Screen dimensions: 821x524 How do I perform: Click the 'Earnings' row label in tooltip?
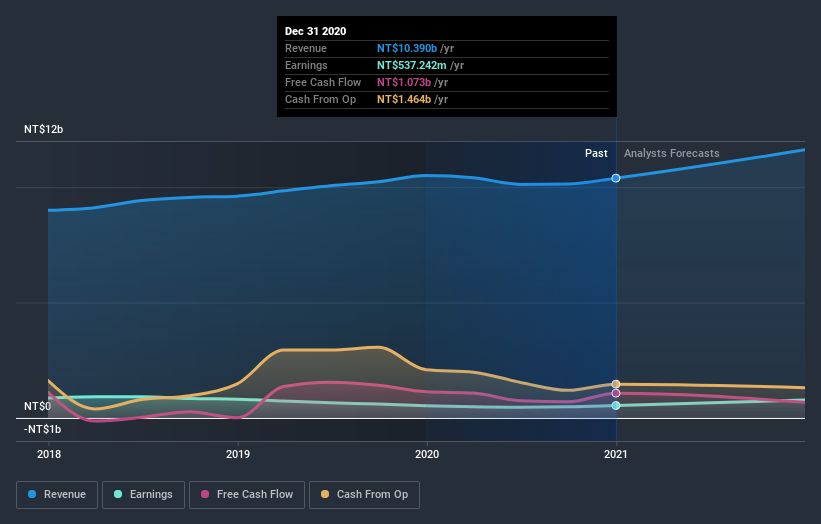pos(306,65)
